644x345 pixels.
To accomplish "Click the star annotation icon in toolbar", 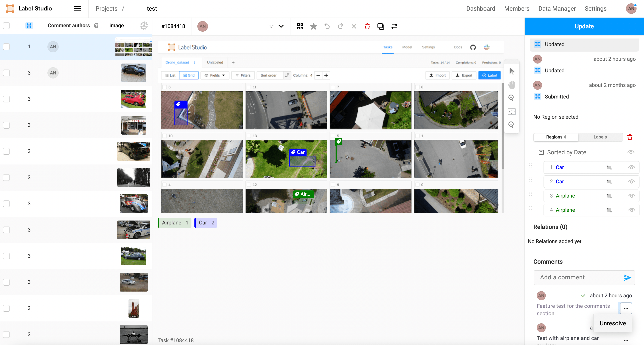I will coord(313,26).
